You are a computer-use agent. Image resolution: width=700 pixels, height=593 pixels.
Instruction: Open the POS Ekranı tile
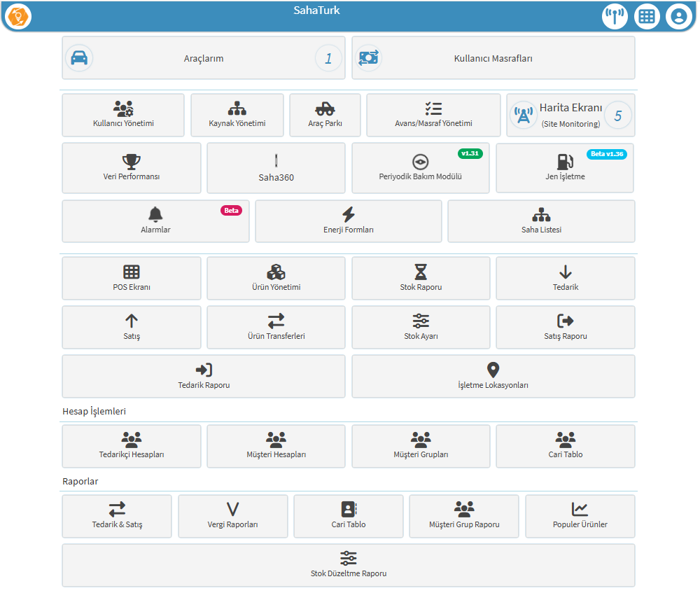pyautogui.click(x=132, y=278)
